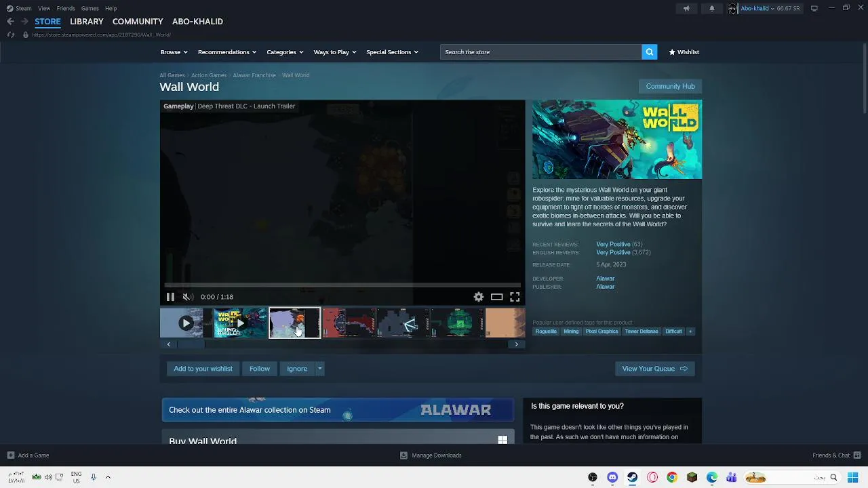The width and height of the screenshot is (868, 488).
Task: Select the Launch Trailer thumbnail
Action: point(240,323)
